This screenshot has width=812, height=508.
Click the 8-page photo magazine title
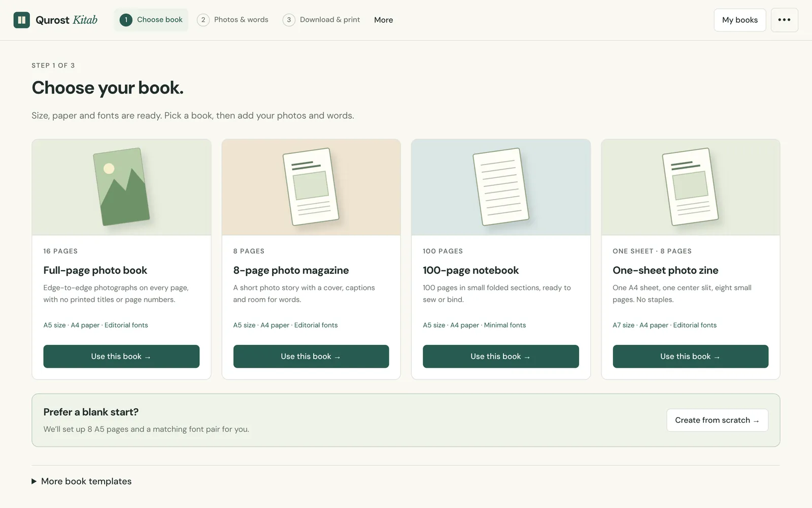(x=291, y=270)
